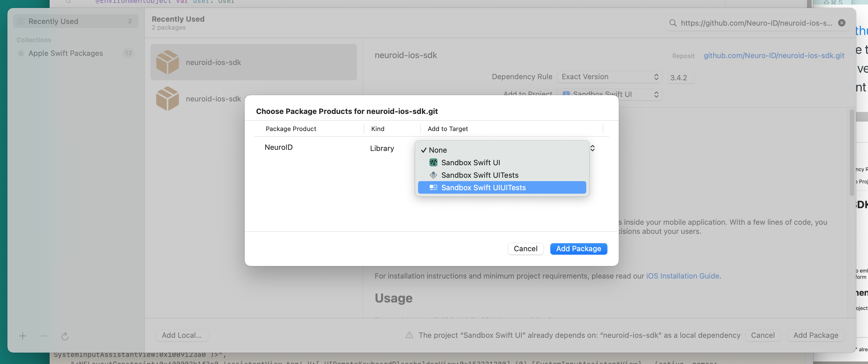Click the Add to Target column header

447,129
